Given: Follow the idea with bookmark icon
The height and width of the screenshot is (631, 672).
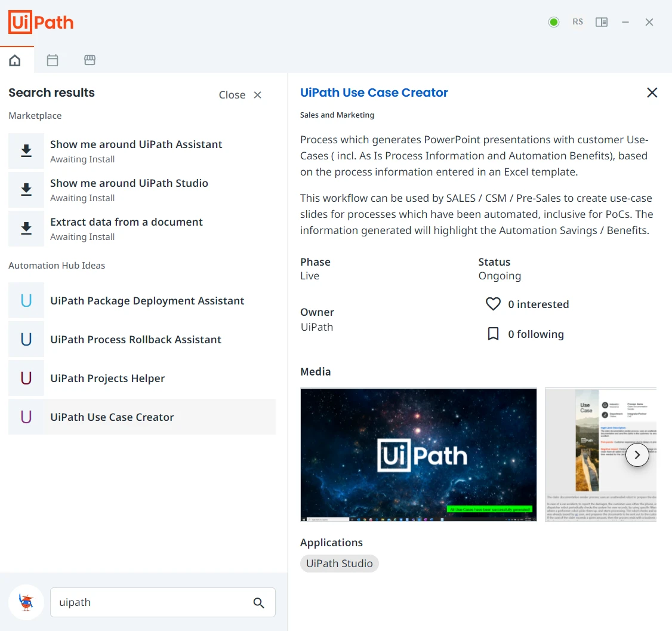Looking at the screenshot, I should coord(493,334).
